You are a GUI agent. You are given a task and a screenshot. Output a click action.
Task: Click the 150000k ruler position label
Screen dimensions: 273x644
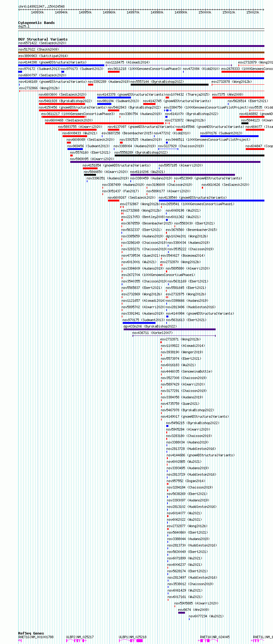[205, 12]
